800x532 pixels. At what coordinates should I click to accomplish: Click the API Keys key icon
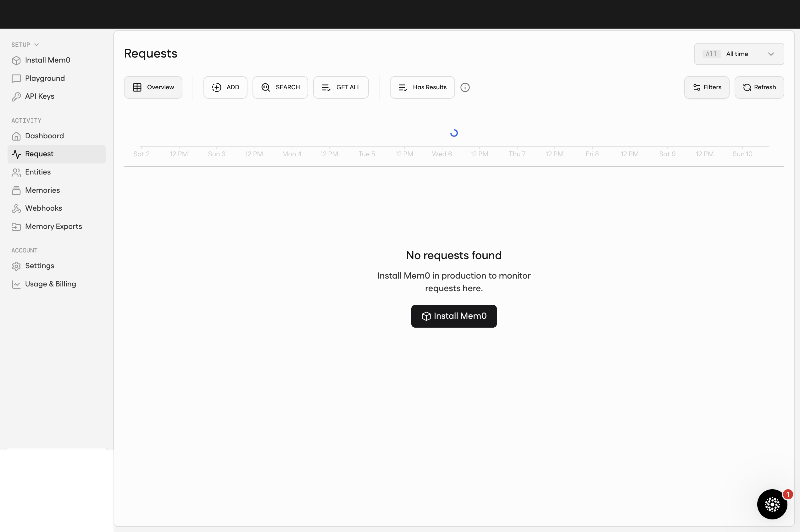pos(16,97)
